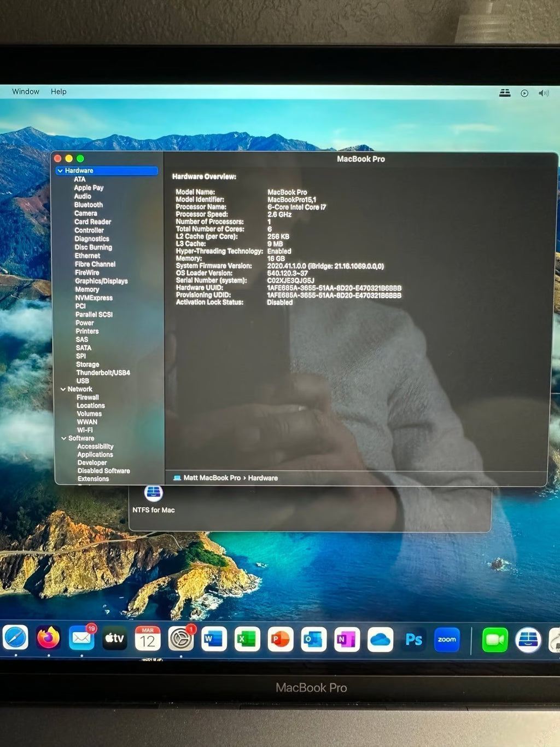Image resolution: width=560 pixels, height=747 pixels.
Task: Click the volume icon in the menu bar
Action: pyautogui.click(x=543, y=93)
